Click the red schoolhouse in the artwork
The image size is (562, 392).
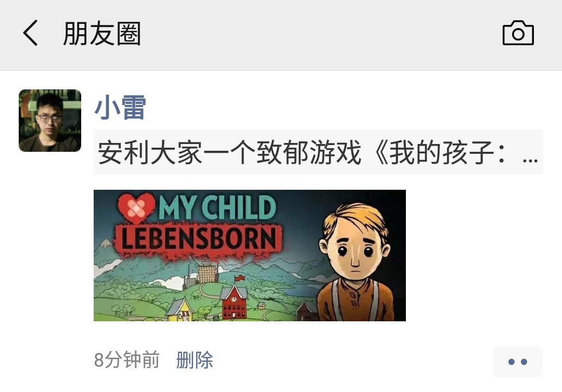click(234, 302)
